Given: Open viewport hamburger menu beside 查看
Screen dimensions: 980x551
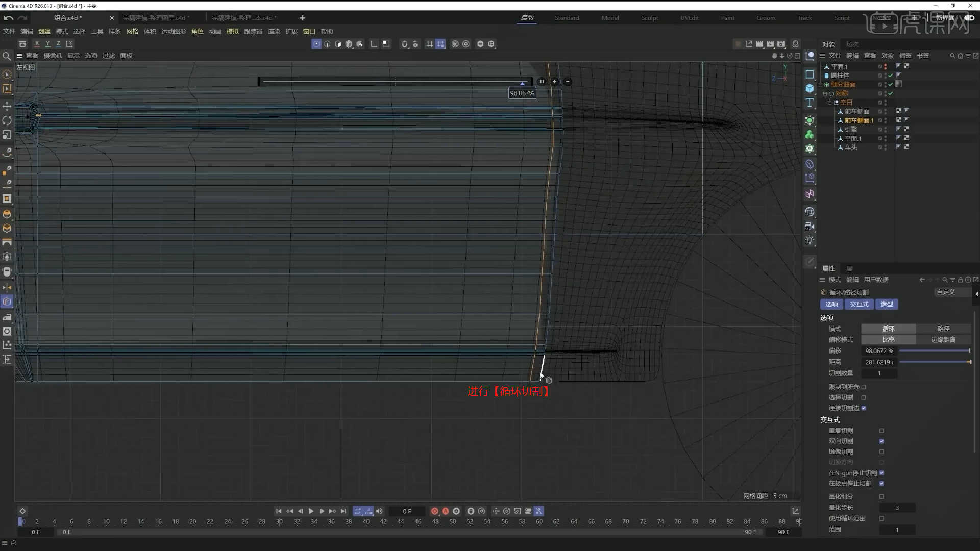Looking at the screenshot, I should [19, 56].
